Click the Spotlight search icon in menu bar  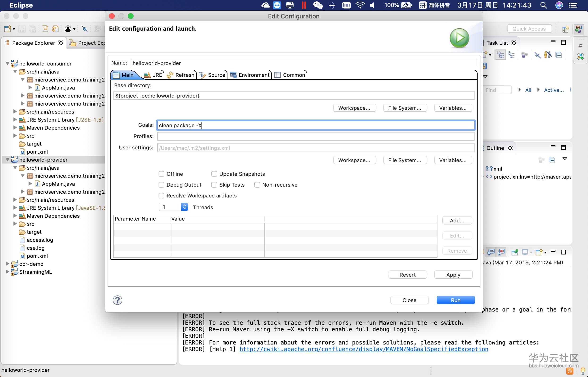[x=543, y=5]
